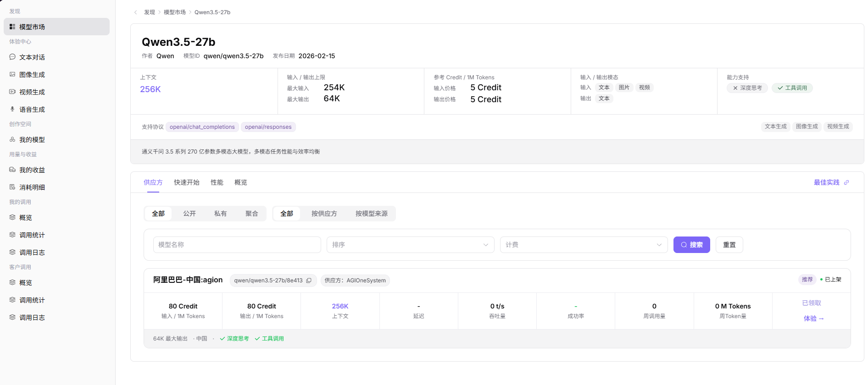
Task: Click 调用统计 layers icon under 我的调用
Action: [x=12, y=235]
